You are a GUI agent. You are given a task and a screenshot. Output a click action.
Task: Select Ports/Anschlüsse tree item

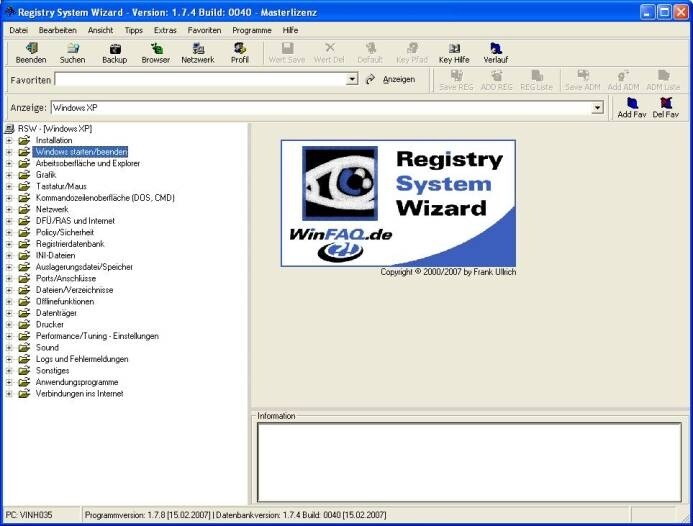[65, 278]
